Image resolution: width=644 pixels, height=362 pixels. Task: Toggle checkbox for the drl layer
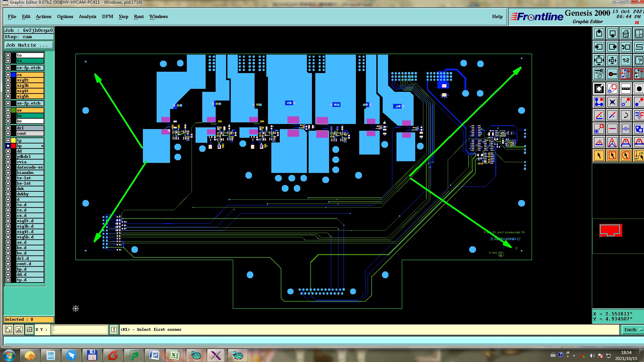pyautogui.click(x=8, y=128)
